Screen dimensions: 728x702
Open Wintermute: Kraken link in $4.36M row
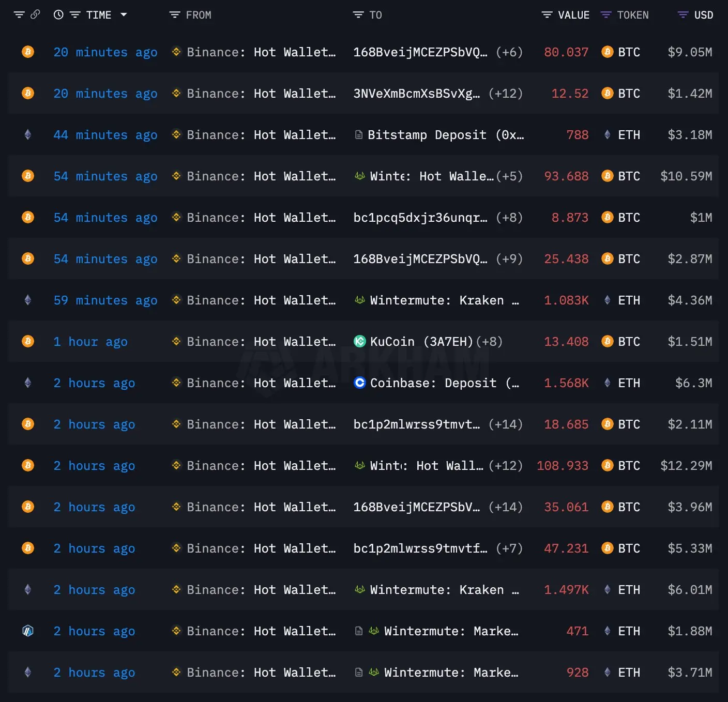coord(445,300)
